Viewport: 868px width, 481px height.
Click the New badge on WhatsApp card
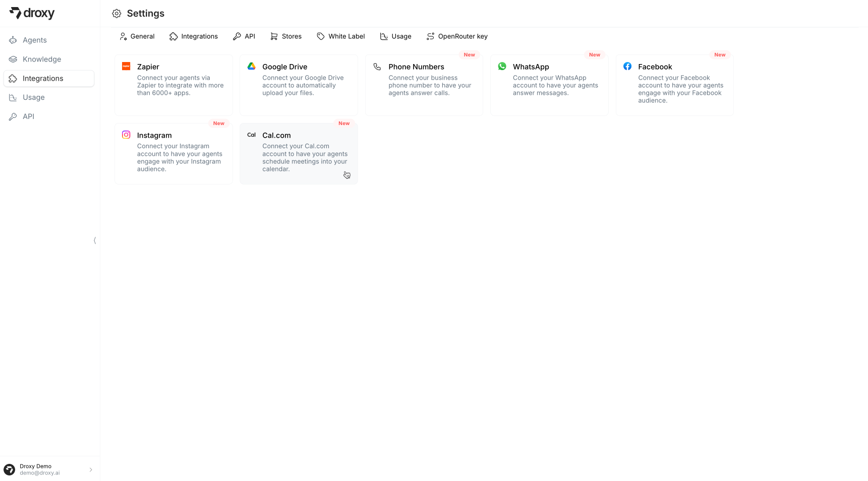[595, 55]
